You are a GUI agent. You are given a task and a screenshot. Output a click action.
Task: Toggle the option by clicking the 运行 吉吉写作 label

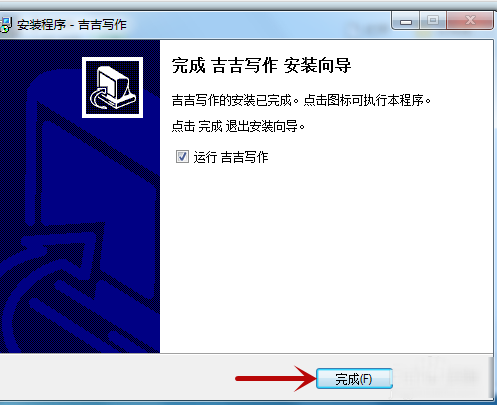click(231, 157)
